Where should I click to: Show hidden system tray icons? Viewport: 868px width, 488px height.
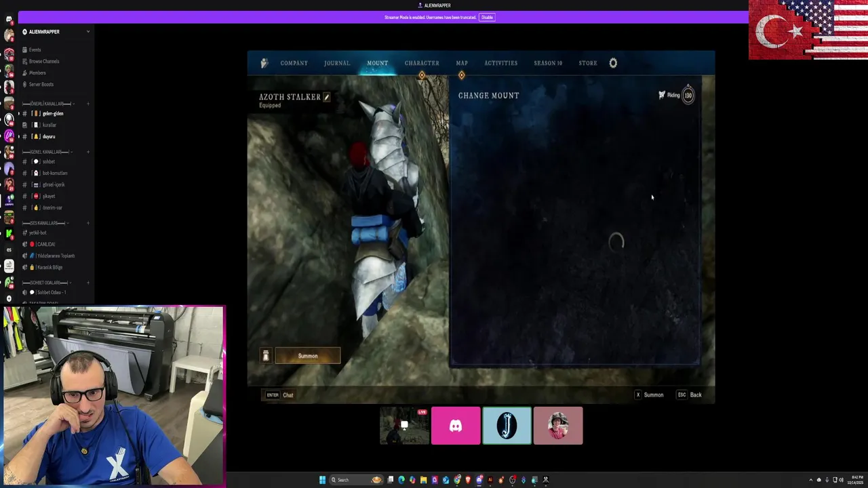coord(811,480)
